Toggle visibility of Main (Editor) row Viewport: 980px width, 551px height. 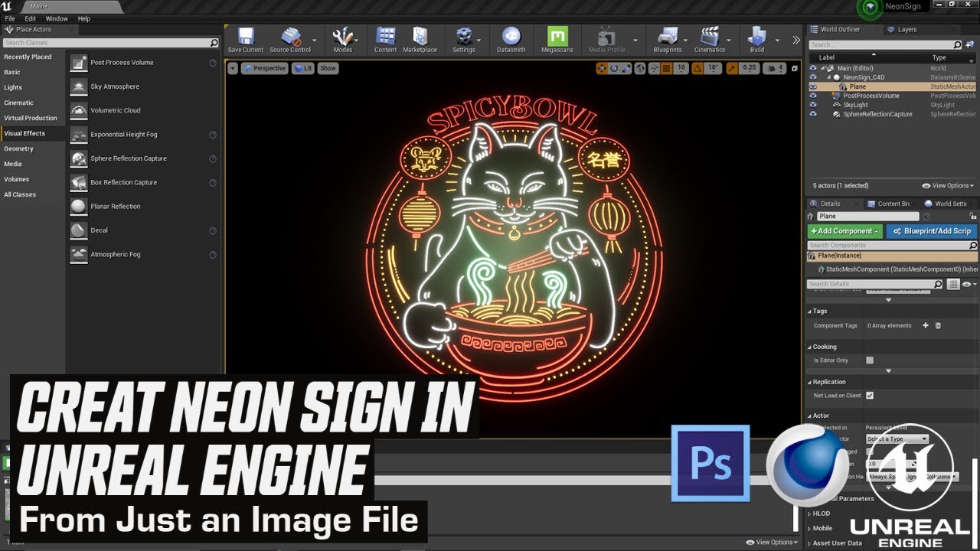[x=813, y=68]
